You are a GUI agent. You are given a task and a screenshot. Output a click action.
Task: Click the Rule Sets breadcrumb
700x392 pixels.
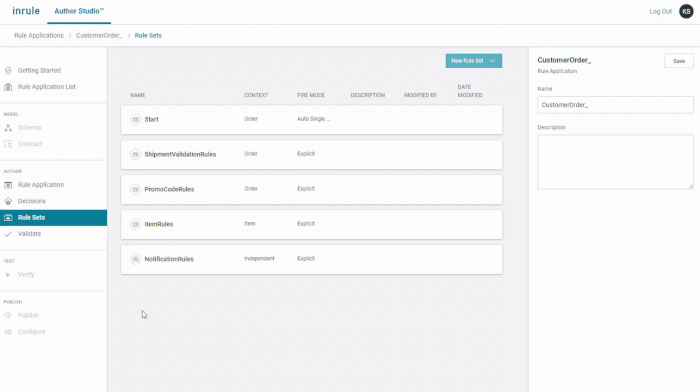(x=148, y=35)
